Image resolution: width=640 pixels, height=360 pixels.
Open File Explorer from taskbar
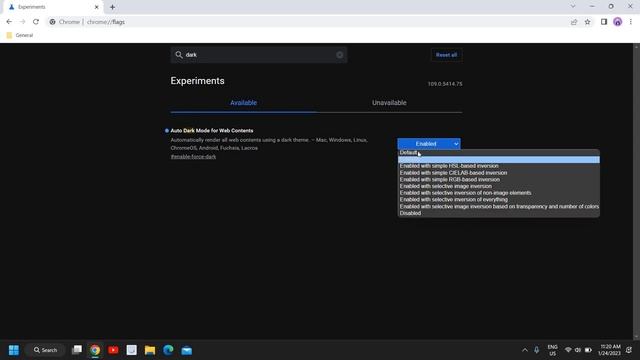(x=150, y=350)
